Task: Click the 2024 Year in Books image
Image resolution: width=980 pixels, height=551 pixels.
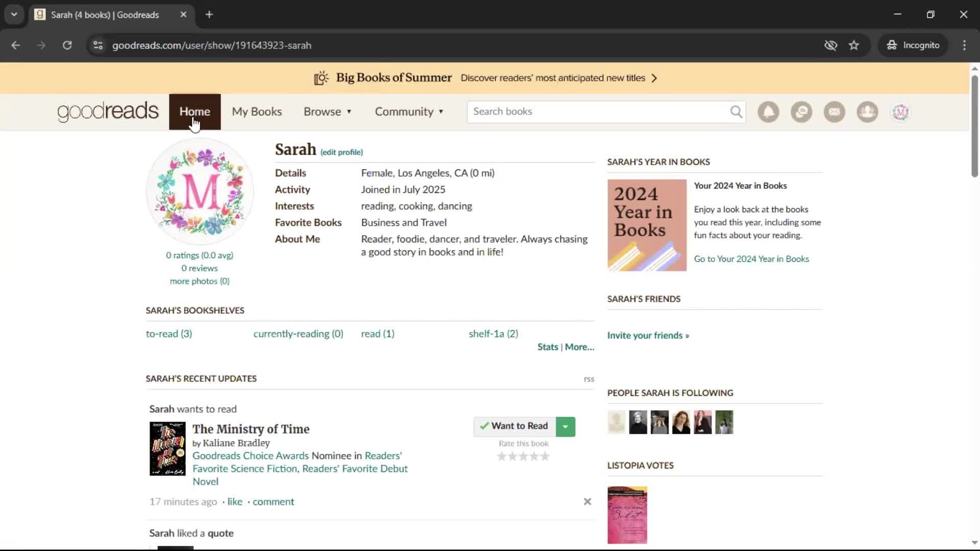Action: click(647, 225)
